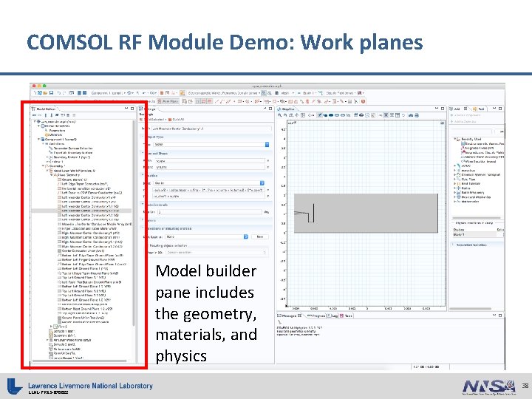Click Build Selected in Settings pane

(154, 120)
